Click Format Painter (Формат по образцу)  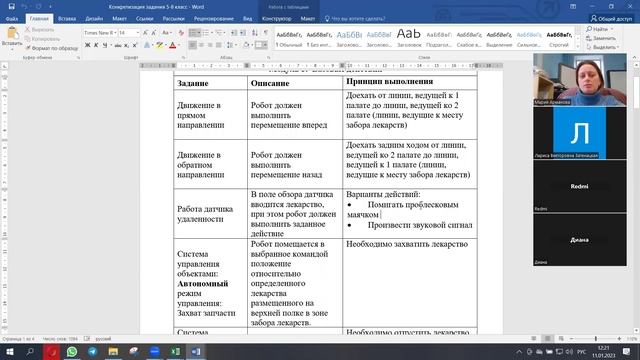click(x=51, y=48)
